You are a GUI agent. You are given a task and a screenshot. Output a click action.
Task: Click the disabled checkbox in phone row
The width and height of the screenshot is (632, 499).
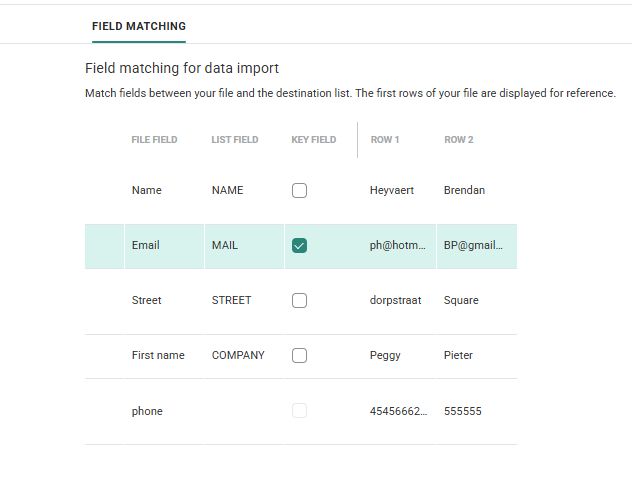point(299,411)
